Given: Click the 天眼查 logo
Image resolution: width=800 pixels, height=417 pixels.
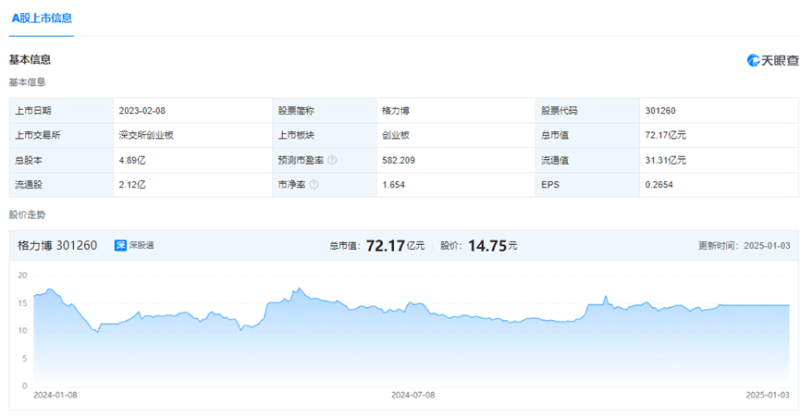Looking at the screenshot, I should 772,60.
